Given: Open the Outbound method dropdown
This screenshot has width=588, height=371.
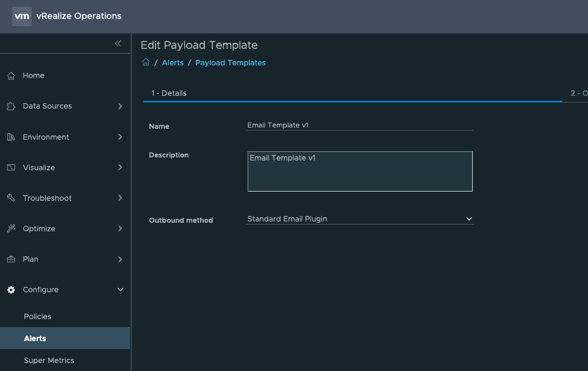Looking at the screenshot, I should click(x=359, y=219).
